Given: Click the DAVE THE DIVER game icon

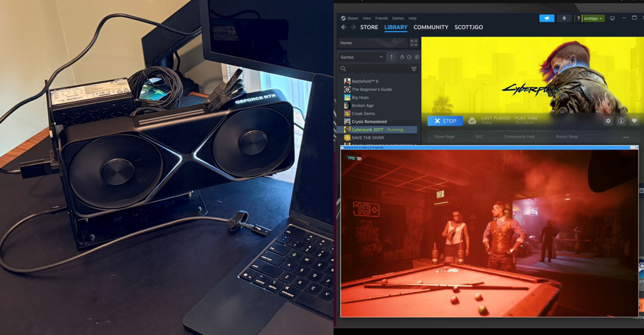Looking at the screenshot, I should [347, 138].
